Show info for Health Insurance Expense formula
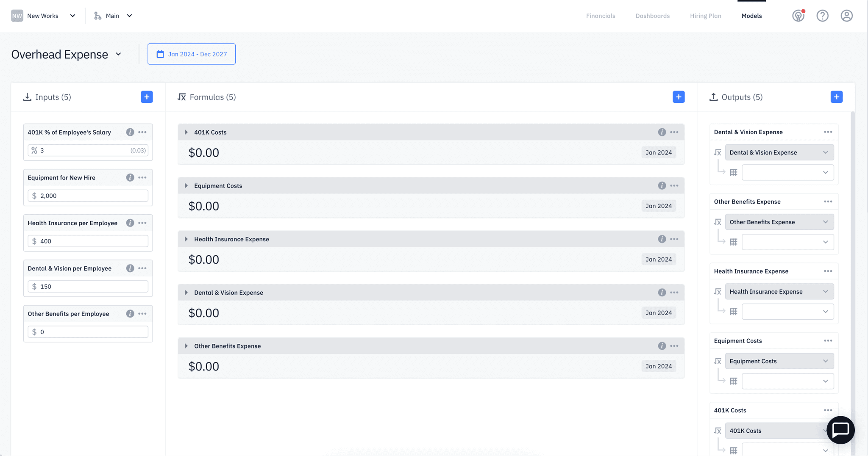 (662, 239)
